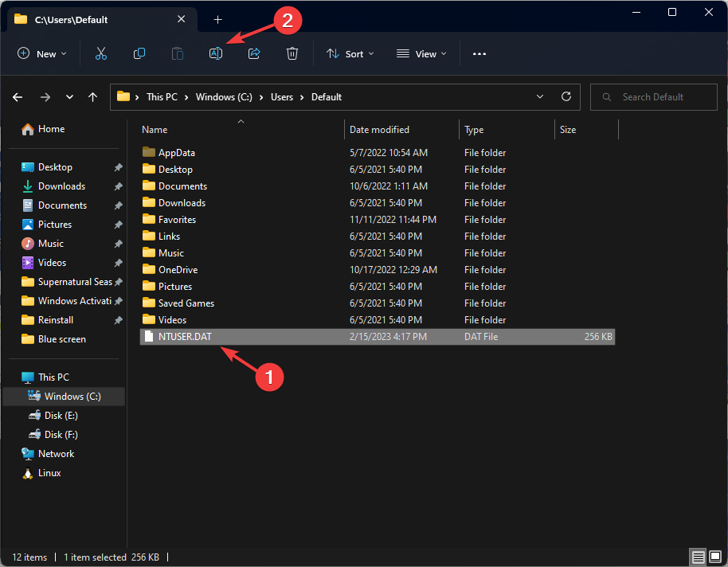Expand chevron after Users in breadcrumb
The image size is (728, 567).
(302, 97)
